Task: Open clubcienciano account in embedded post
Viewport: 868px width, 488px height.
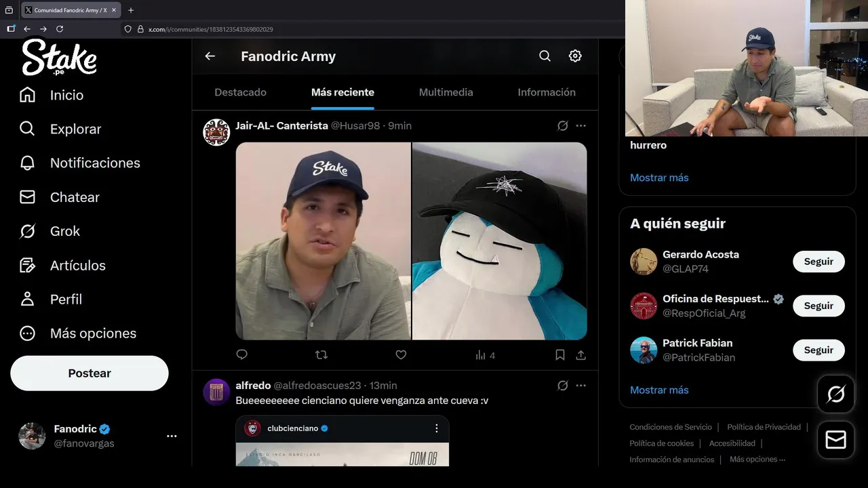Action: pos(292,428)
